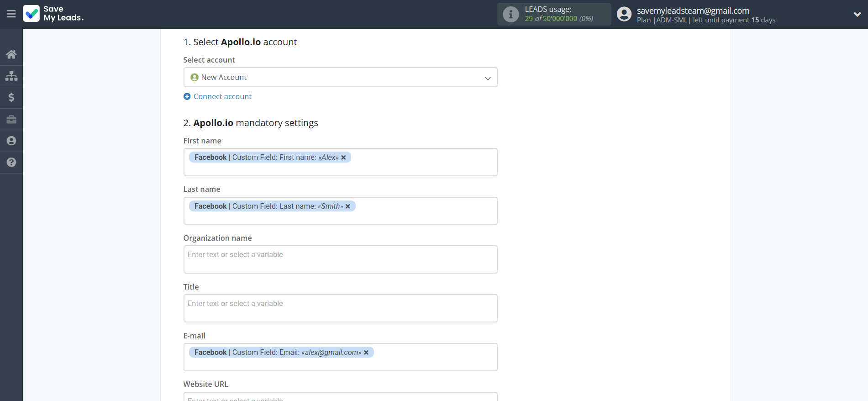
Task: Click the New Account avatar icon
Action: coord(195,78)
